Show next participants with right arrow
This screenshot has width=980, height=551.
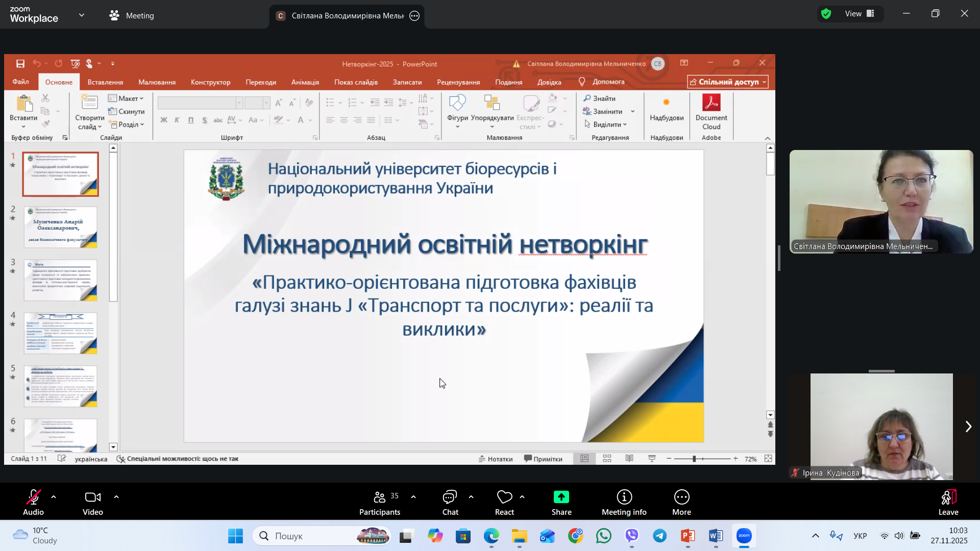[968, 427]
